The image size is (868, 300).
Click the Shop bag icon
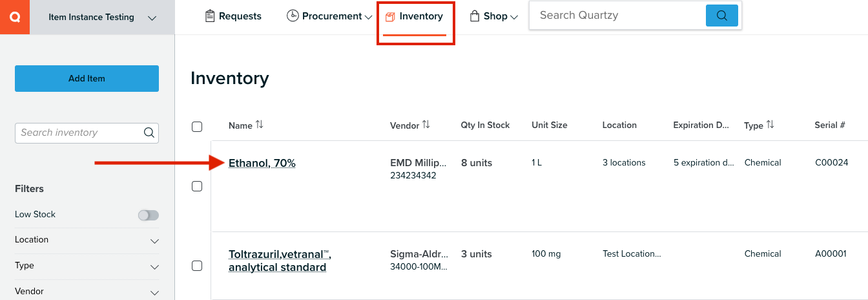click(x=475, y=16)
